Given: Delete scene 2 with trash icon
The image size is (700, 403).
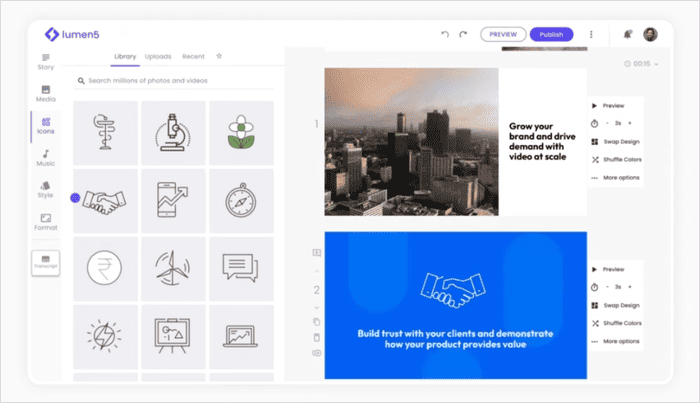Looking at the screenshot, I should tap(317, 337).
